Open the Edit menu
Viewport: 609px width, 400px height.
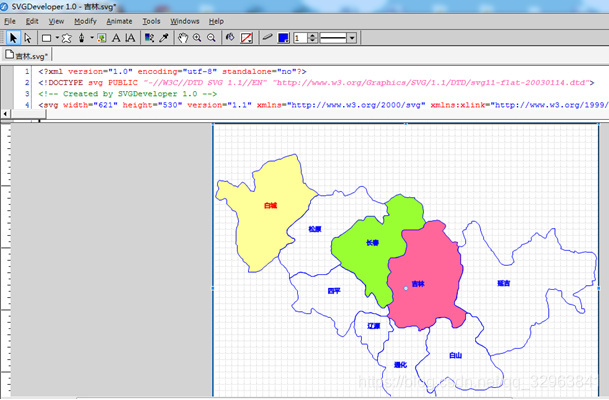(32, 21)
